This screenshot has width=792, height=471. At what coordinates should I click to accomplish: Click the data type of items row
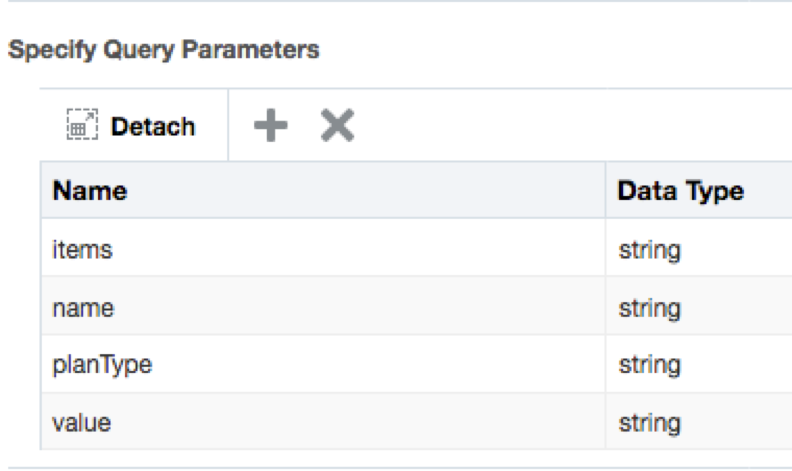click(650, 250)
